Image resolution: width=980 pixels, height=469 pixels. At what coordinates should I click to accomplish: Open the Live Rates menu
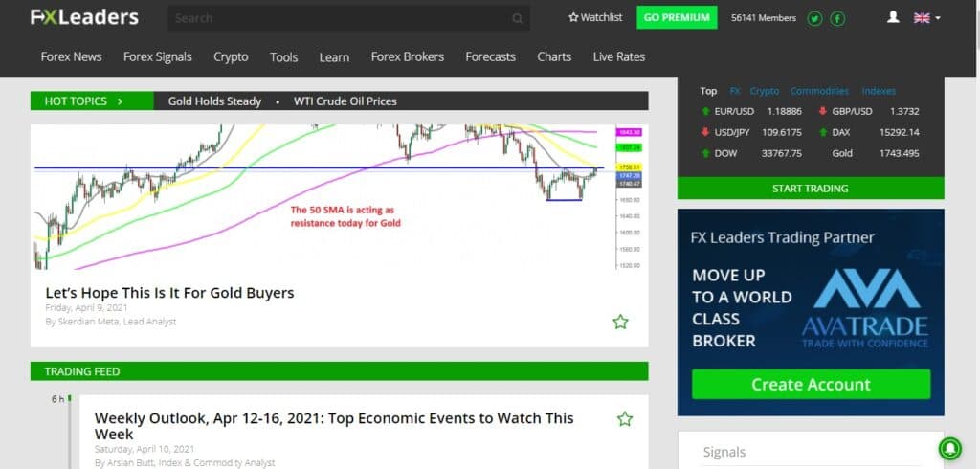click(619, 56)
